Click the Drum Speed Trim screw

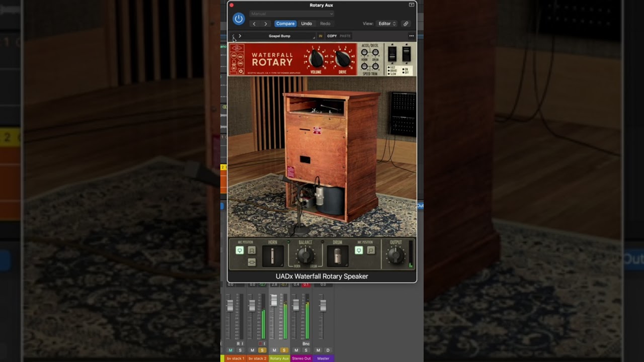pos(375,66)
